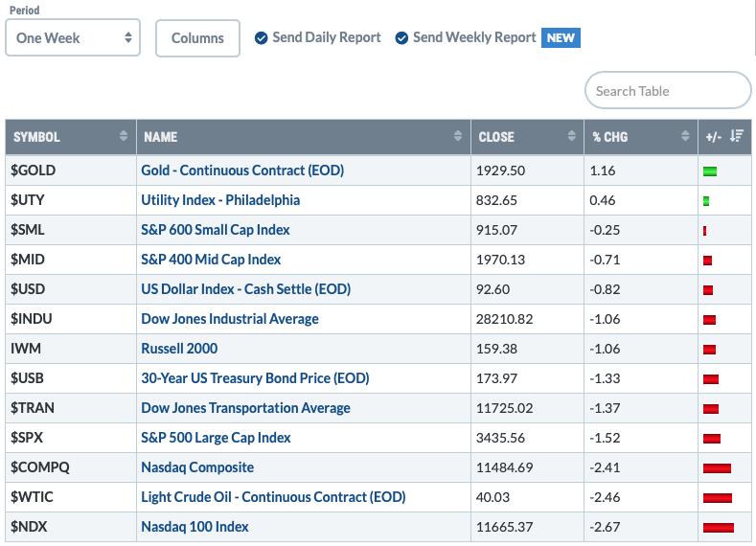Open the Period dropdown set to One Week
The width and height of the screenshot is (756, 546).
[x=73, y=37]
